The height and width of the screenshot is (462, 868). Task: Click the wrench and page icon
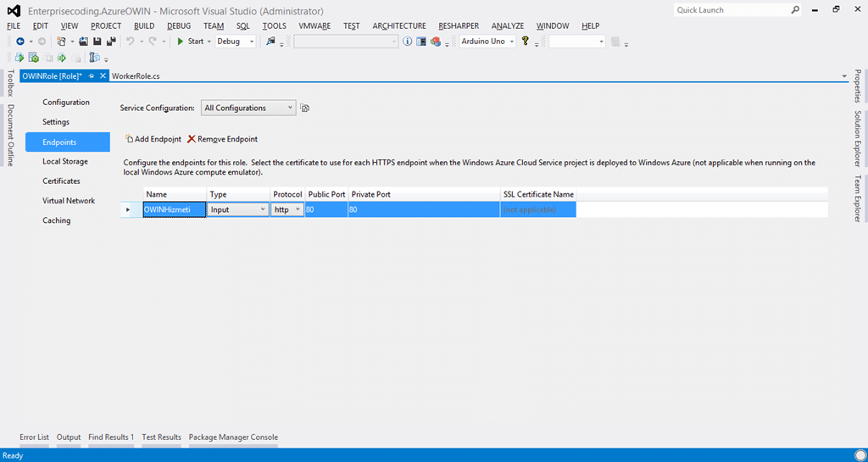coord(95,58)
